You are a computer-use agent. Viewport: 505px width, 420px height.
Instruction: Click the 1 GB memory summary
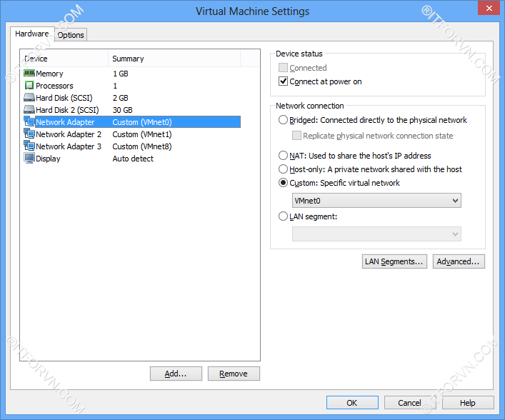pyautogui.click(x=121, y=74)
